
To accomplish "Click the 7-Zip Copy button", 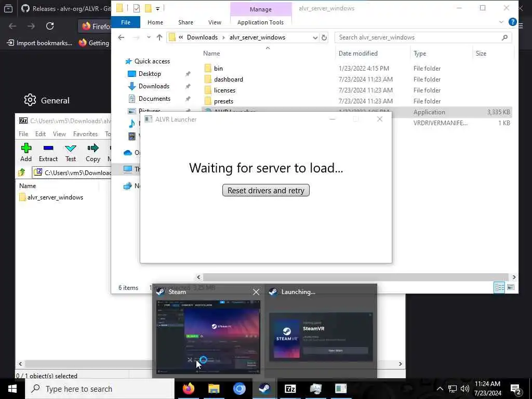I will coord(92,152).
